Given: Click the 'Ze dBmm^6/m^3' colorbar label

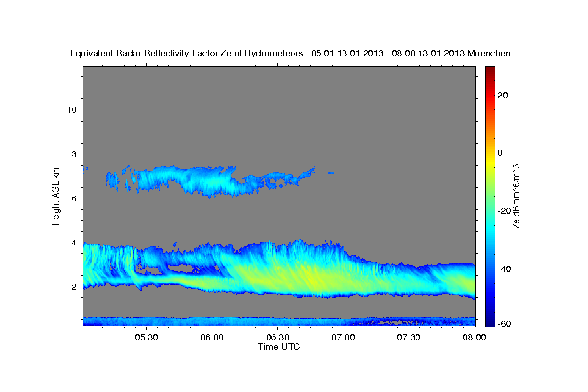Looking at the screenshot, I should [516, 196].
